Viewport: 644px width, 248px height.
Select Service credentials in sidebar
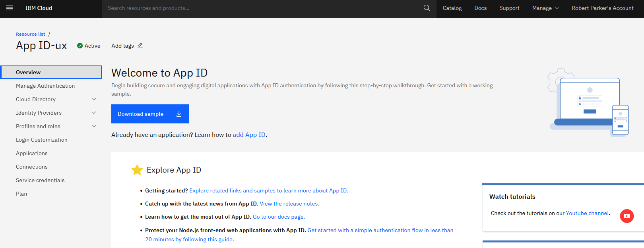(40, 180)
